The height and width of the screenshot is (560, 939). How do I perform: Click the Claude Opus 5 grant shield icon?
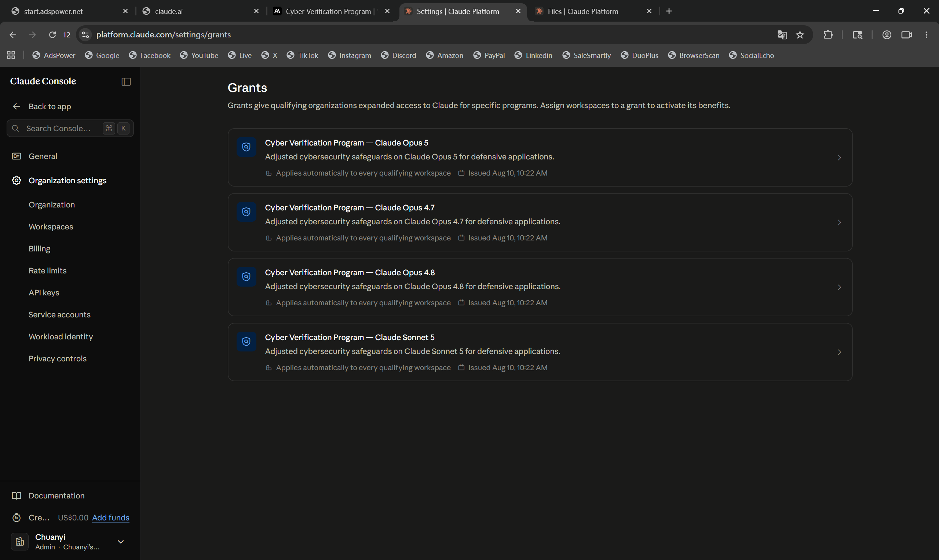pyautogui.click(x=246, y=147)
